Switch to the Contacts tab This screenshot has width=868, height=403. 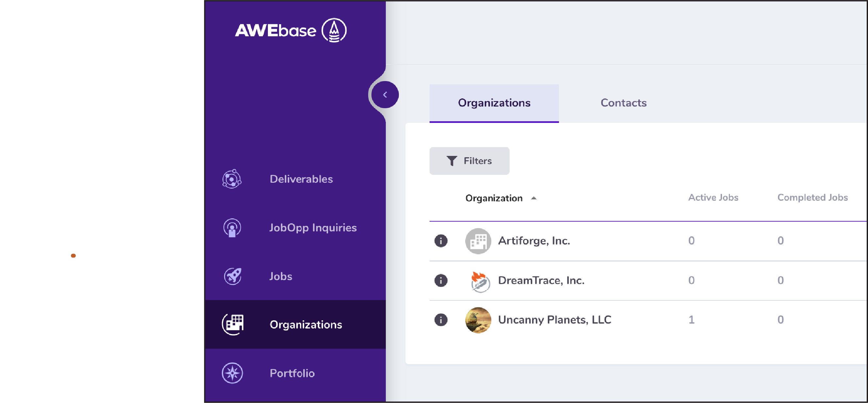[x=623, y=103]
